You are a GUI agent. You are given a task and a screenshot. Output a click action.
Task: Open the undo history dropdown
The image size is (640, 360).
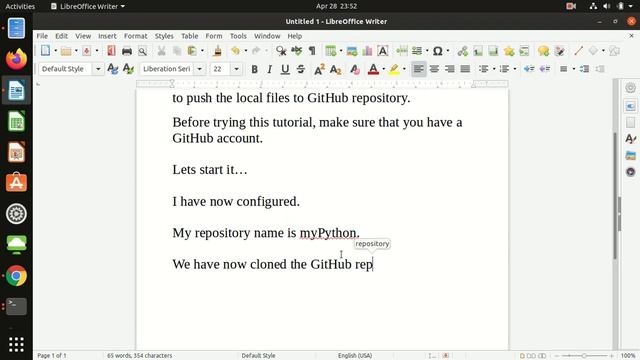click(x=245, y=51)
